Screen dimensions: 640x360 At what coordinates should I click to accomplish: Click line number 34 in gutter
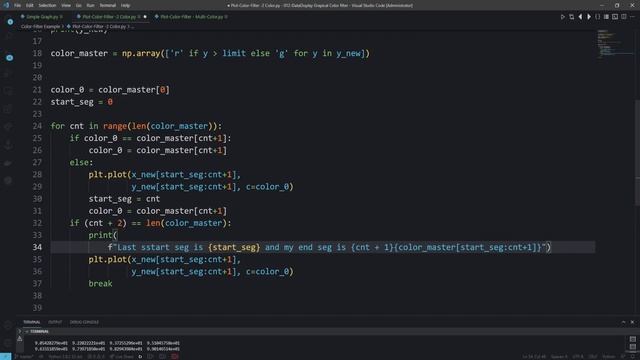[x=37, y=247]
